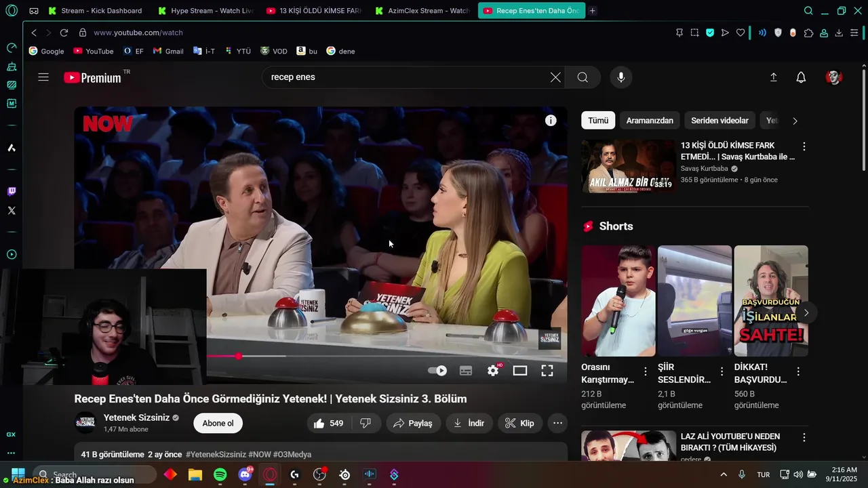Clear the search box with the X icon
This screenshot has height=488, width=868.
[555, 77]
